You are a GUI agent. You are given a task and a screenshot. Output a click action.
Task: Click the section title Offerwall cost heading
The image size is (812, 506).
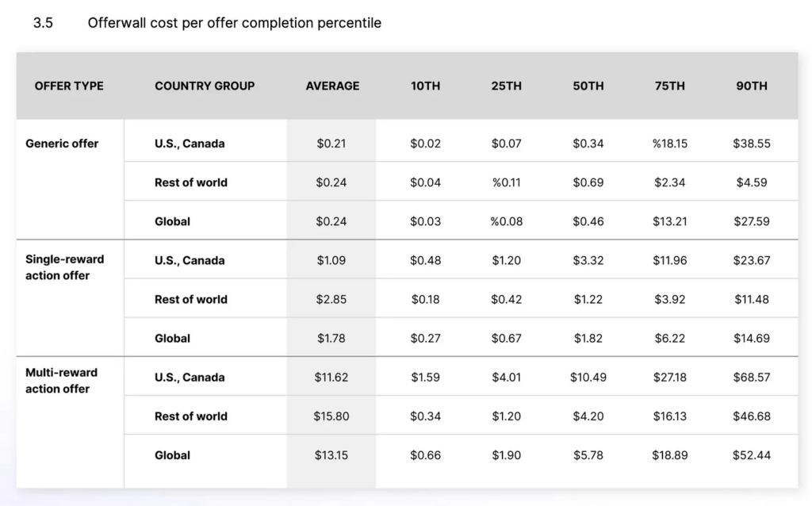[235, 23]
